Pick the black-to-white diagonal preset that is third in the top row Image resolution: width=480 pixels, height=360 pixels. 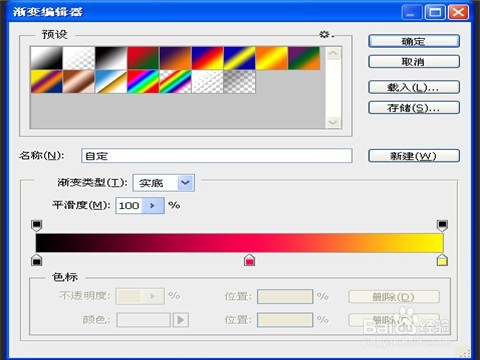[x=111, y=58]
